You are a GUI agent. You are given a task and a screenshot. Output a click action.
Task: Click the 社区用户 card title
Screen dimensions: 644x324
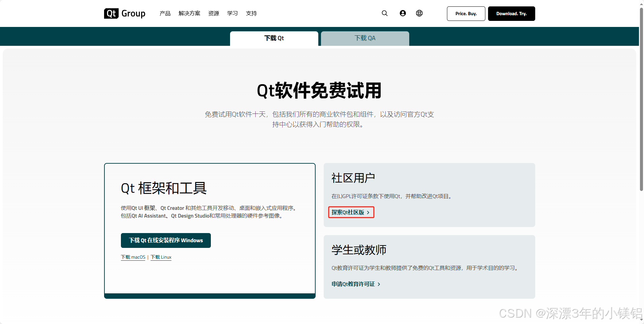point(353,178)
